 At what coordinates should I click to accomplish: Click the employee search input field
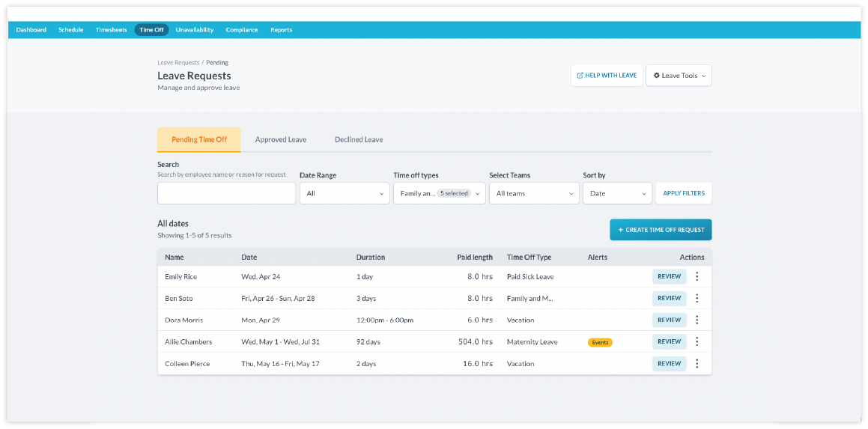(226, 193)
